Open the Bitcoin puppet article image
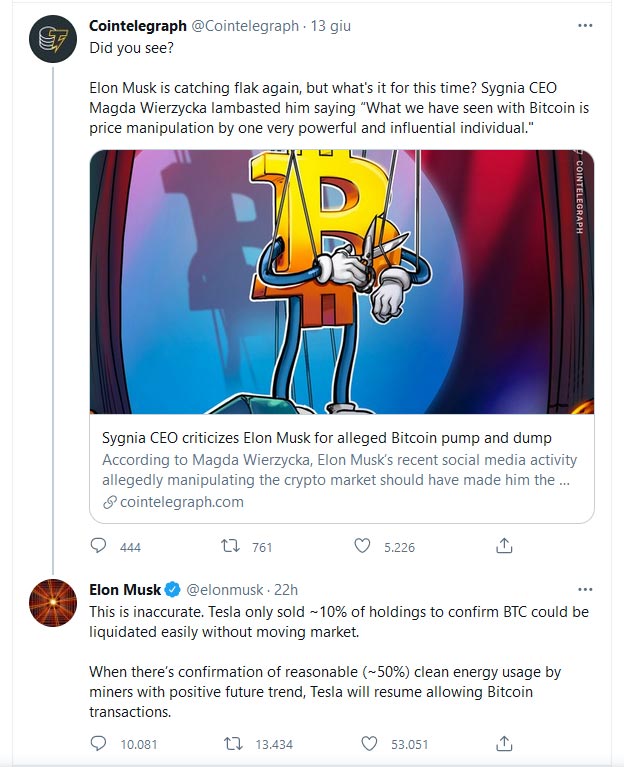This screenshot has height=767, width=624. pyautogui.click(x=342, y=282)
